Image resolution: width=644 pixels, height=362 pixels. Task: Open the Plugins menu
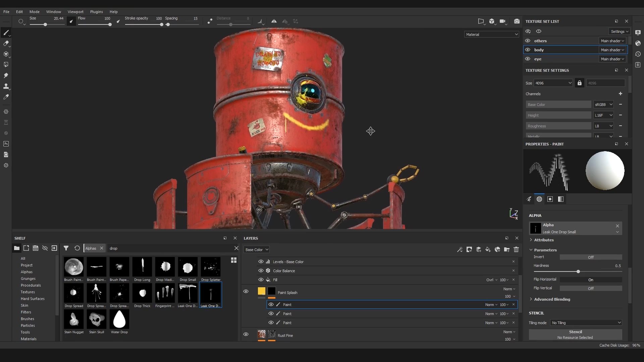click(96, 12)
